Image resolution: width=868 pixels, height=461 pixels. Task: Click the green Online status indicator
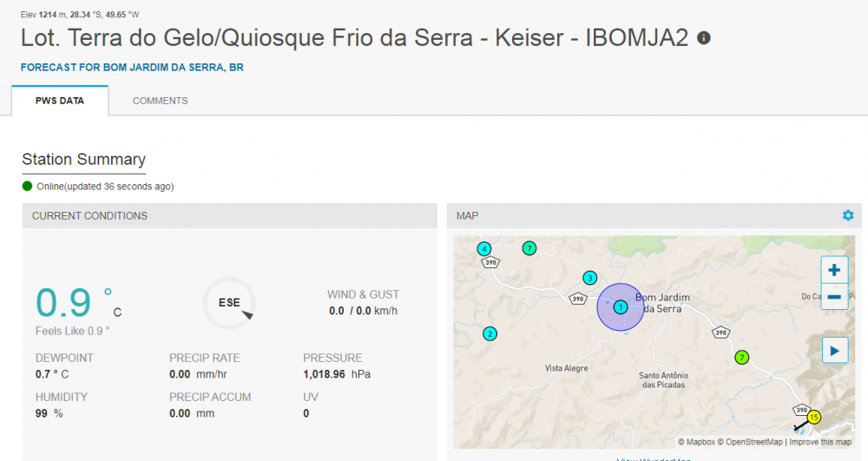pos(28,186)
